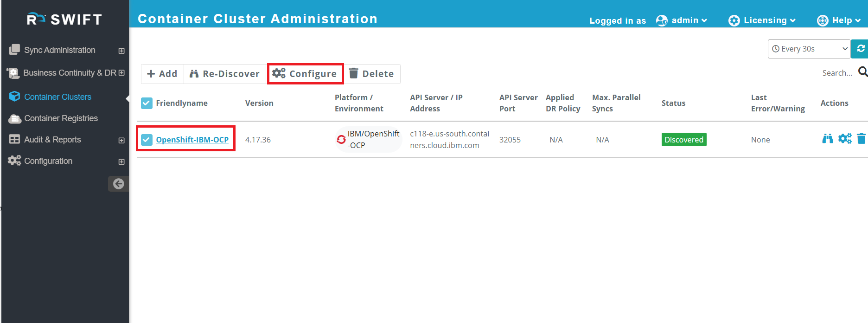
Task: Click the Add cluster button
Action: 162,74
